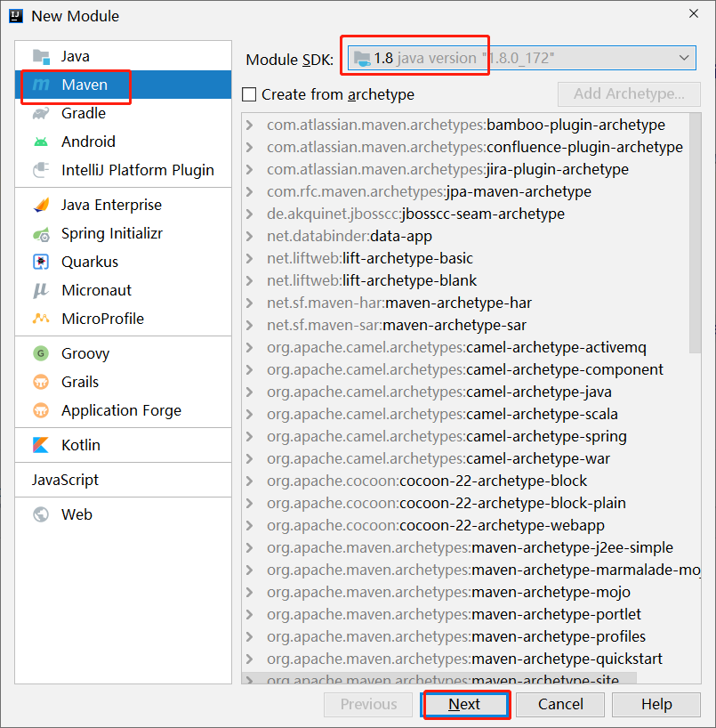The image size is (716, 728).
Task: Expand maven-archetype-quickstart node
Action: [x=250, y=659]
